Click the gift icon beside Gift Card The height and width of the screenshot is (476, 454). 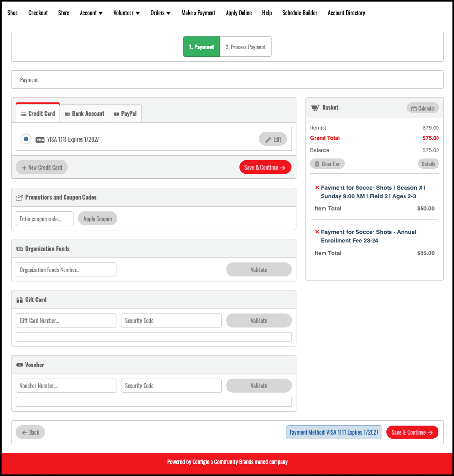[x=20, y=300]
